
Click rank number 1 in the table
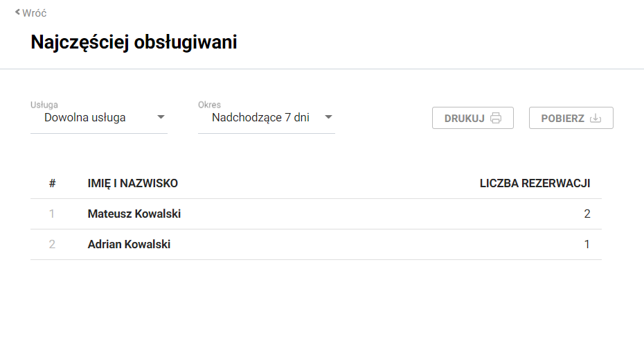pyautogui.click(x=52, y=214)
